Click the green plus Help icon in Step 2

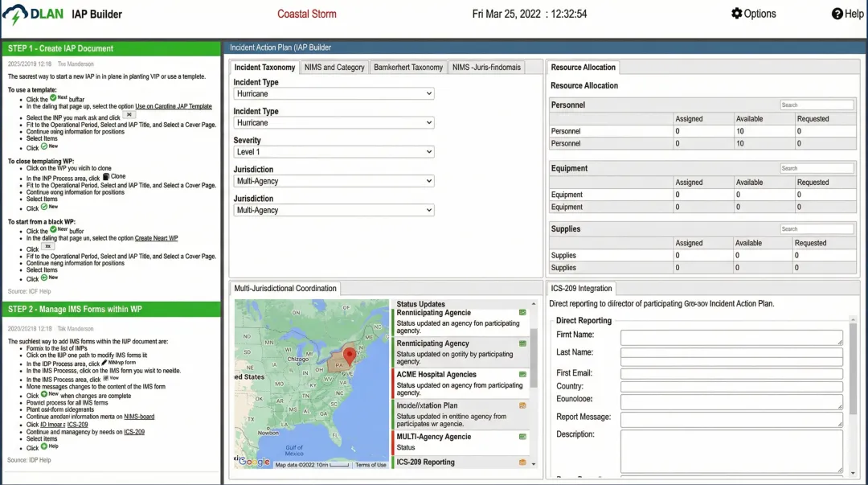tap(43, 447)
